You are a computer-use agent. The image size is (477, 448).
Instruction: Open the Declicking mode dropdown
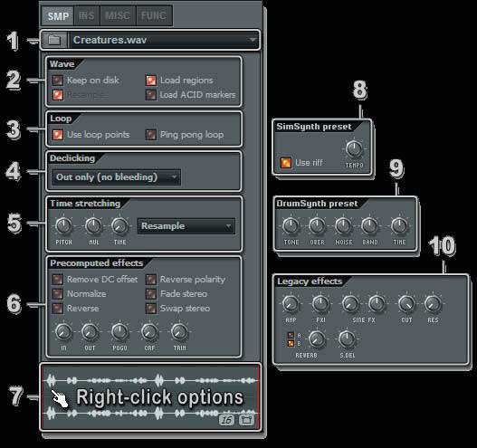(x=117, y=177)
